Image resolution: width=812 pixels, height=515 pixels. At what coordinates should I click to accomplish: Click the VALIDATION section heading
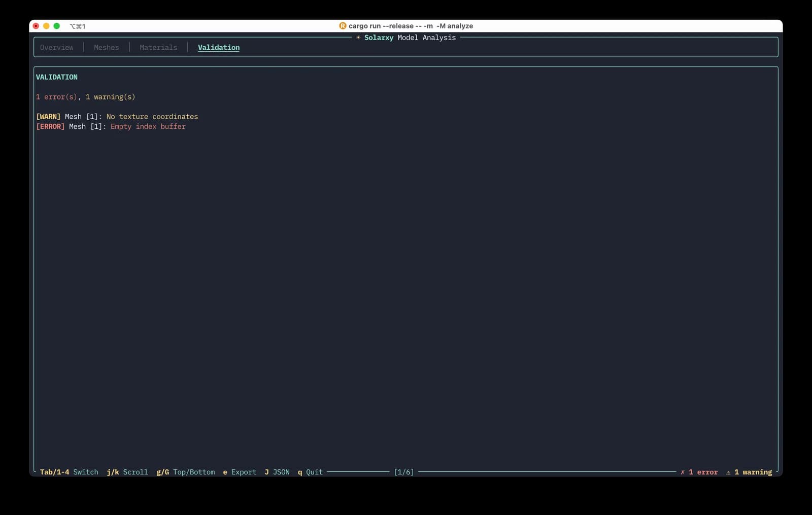pos(57,77)
